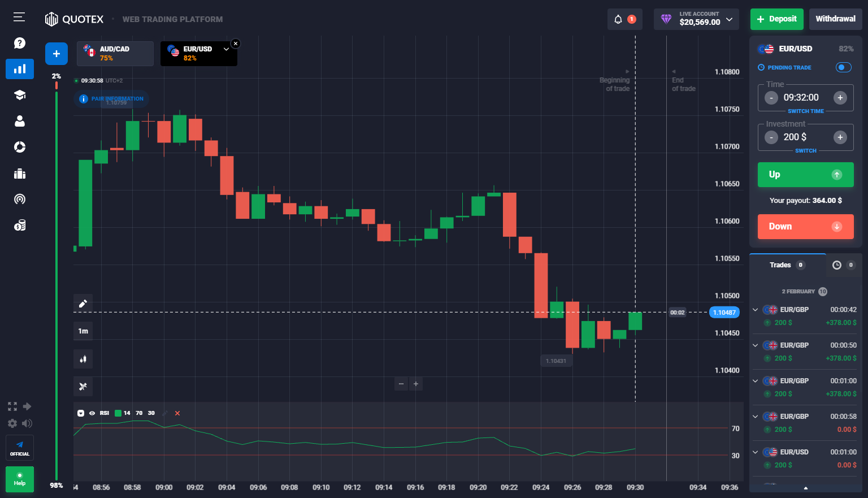
Task: Click the Deposit button
Action: tap(777, 19)
